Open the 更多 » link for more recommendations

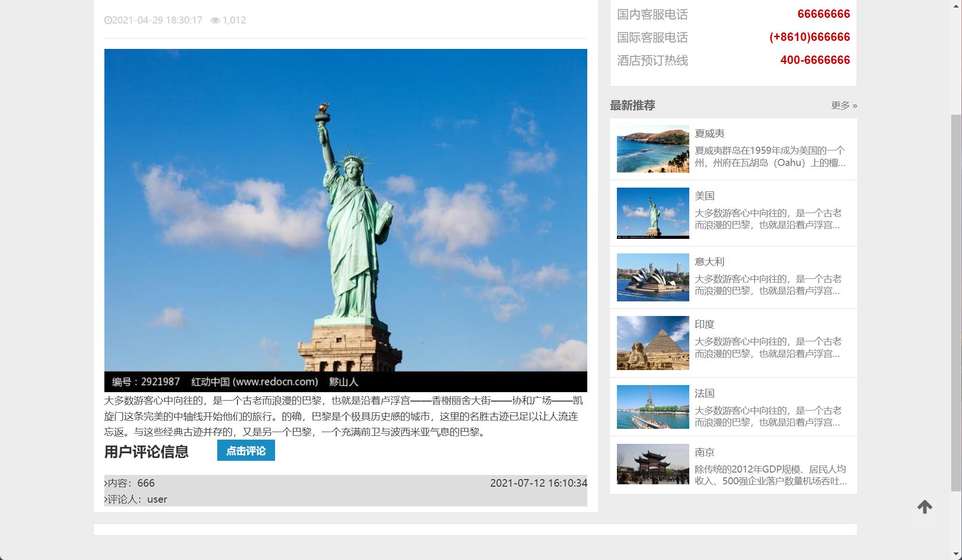coord(843,106)
